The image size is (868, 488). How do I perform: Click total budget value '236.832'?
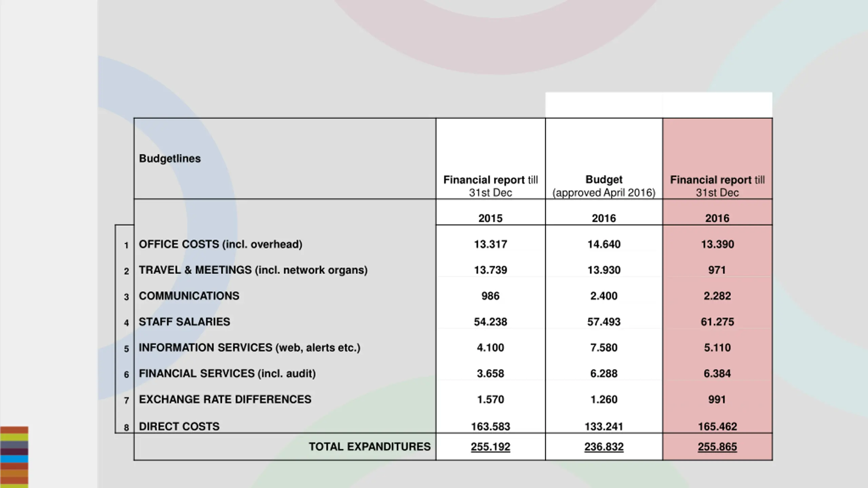pyautogui.click(x=604, y=447)
